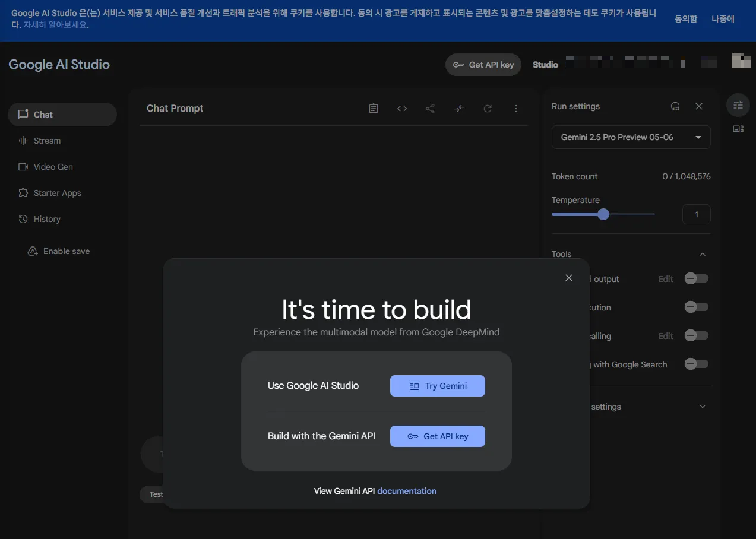The height and width of the screenshot is (539, 756).
Task: Click the Stream waveform icon
Action: (x=23, y=141)
